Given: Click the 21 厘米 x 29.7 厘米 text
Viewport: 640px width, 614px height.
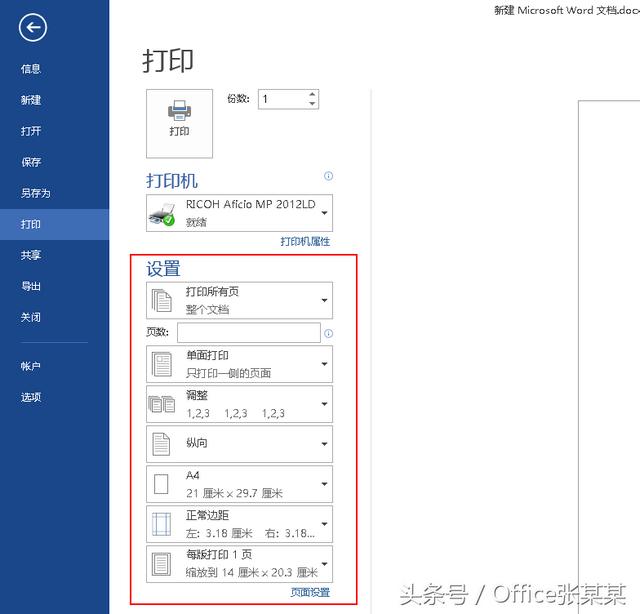Looking at the screenshot, I should (234, 493).
